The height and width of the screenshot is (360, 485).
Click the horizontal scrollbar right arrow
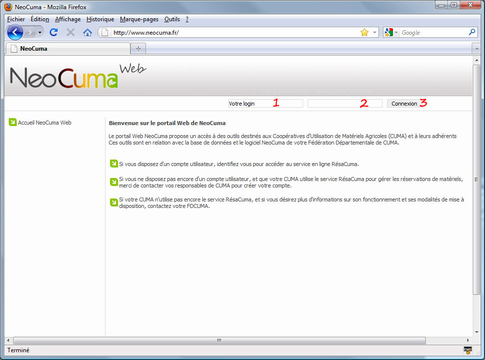coord(468,340)
